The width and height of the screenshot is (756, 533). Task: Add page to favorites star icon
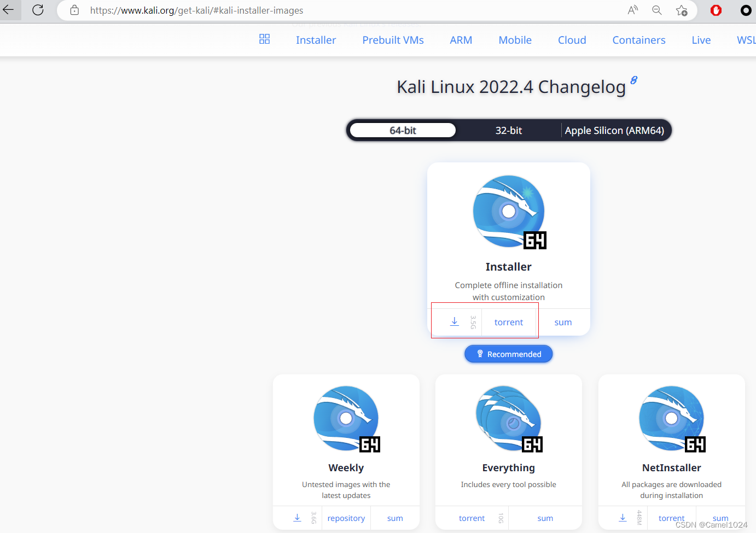(682, 10)
